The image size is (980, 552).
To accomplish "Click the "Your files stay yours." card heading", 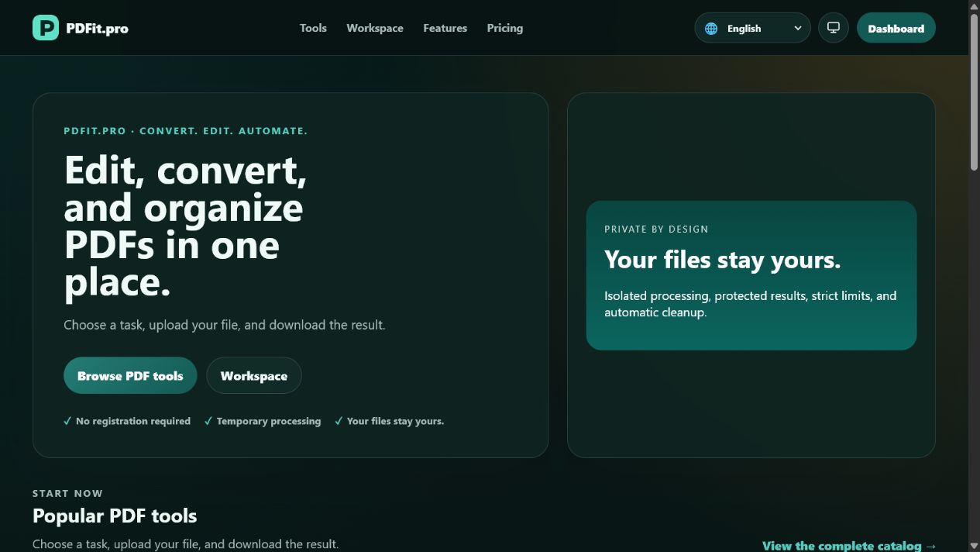I will tap(722, 260).
